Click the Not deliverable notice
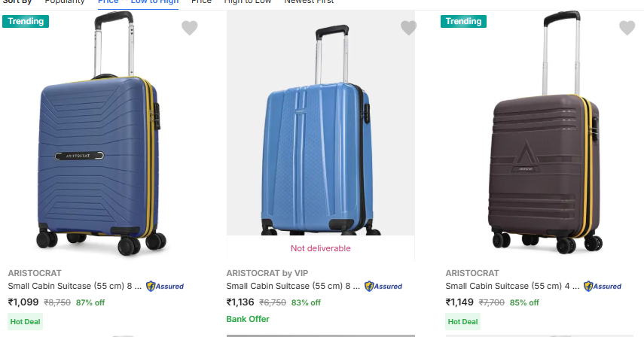Viewport: 644px width, 337px height. coord(321,248)
